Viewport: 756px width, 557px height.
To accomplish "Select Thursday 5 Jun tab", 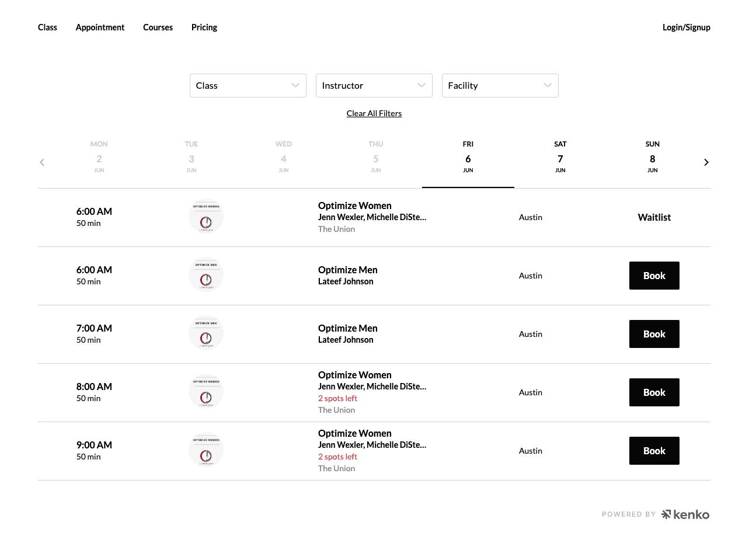I will point(376,158).
